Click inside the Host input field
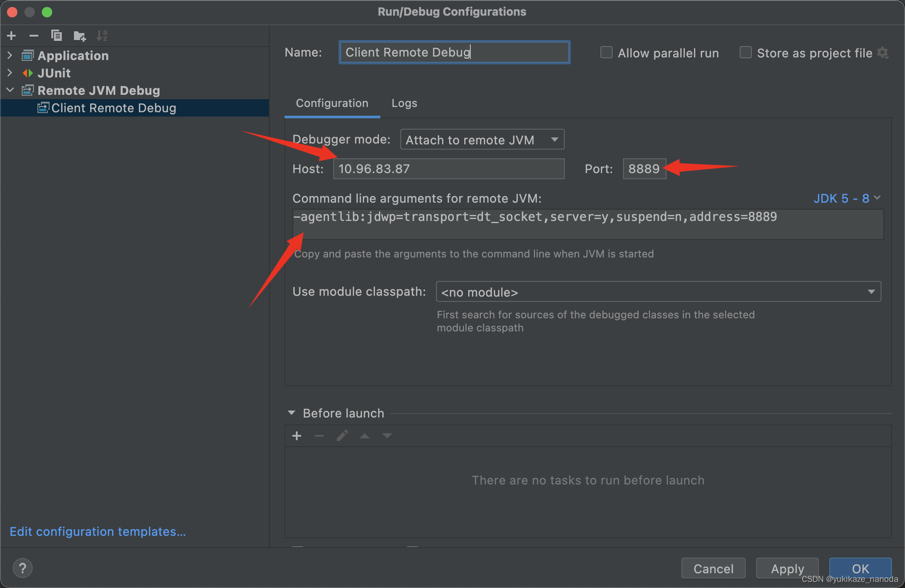The height and width of the screenshot is (588, 905). pyautogui.click(x=448, y=169)
